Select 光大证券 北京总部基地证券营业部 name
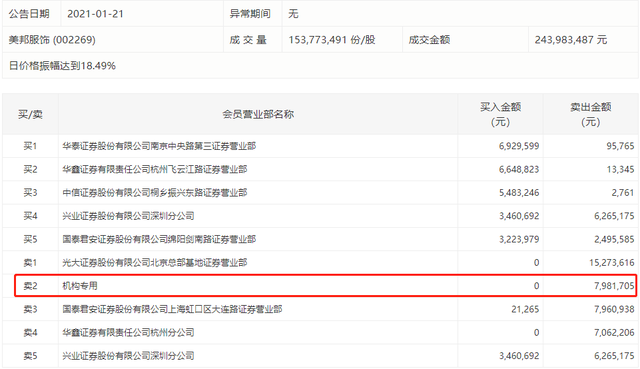This screenshot has width=640, height=369. [x=155, y=262]
